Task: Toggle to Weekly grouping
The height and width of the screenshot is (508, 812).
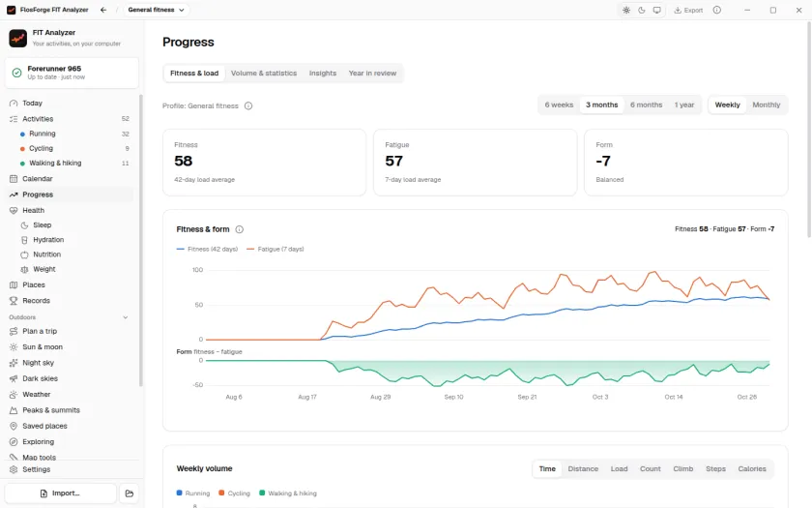Action: pyautogui.click(x=727, y=105)
